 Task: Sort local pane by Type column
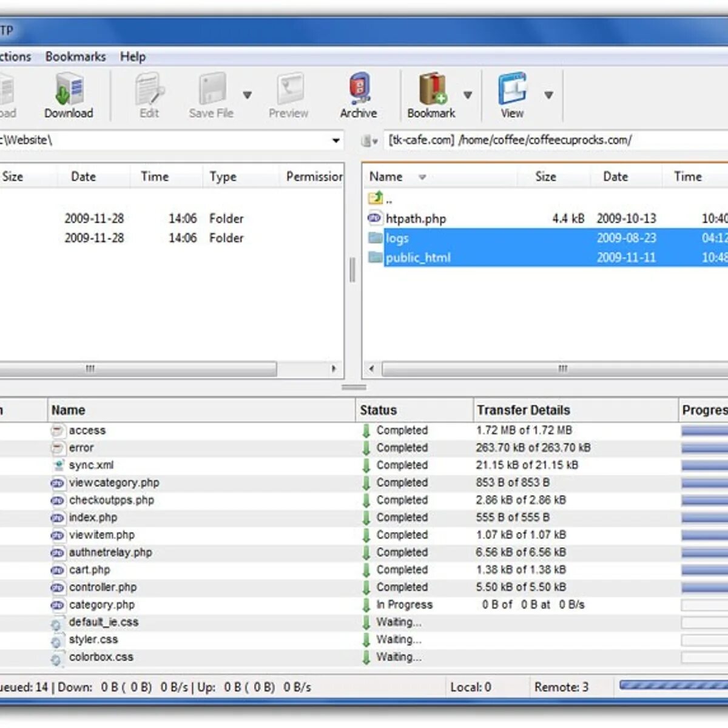(x=223, y=177)
